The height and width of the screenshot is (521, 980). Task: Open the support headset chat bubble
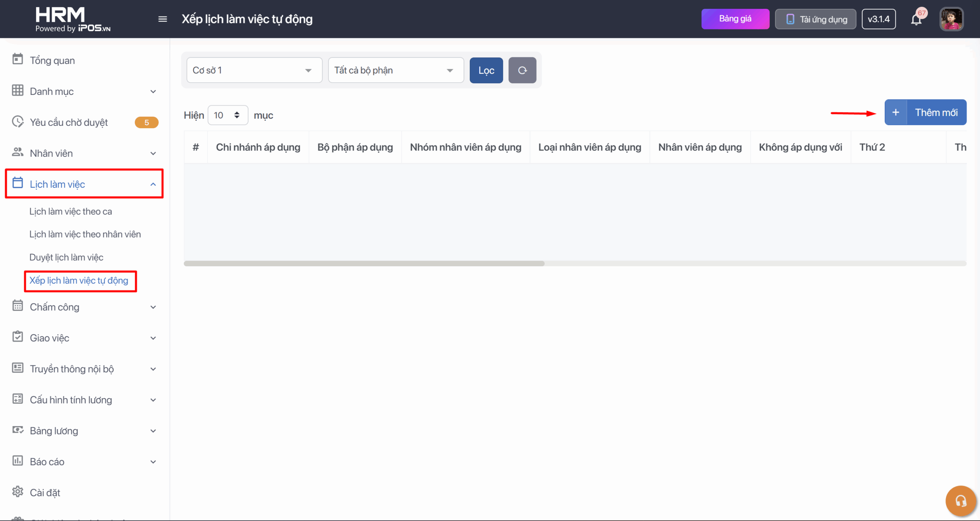click(x=960, y=501)
